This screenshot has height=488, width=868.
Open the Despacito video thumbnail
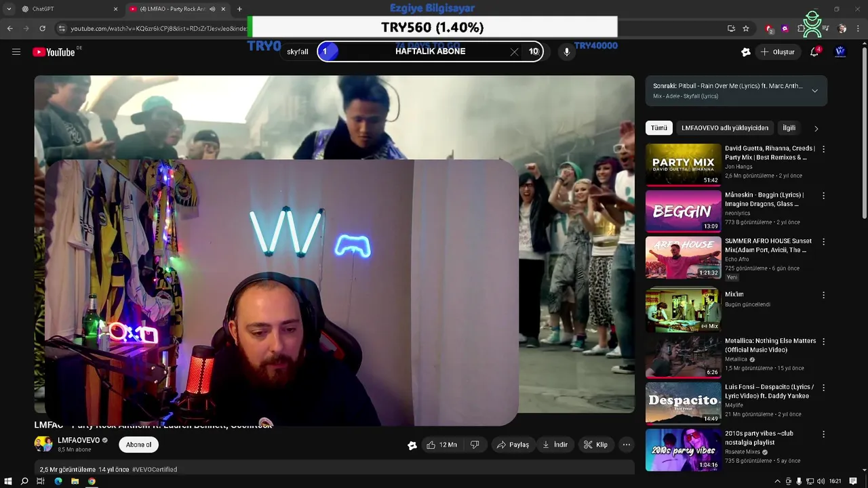click(x=683, y=403)
